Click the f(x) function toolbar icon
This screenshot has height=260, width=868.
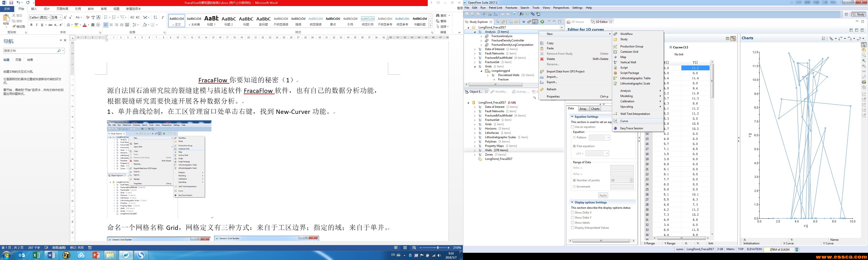[x=522, y=14]
